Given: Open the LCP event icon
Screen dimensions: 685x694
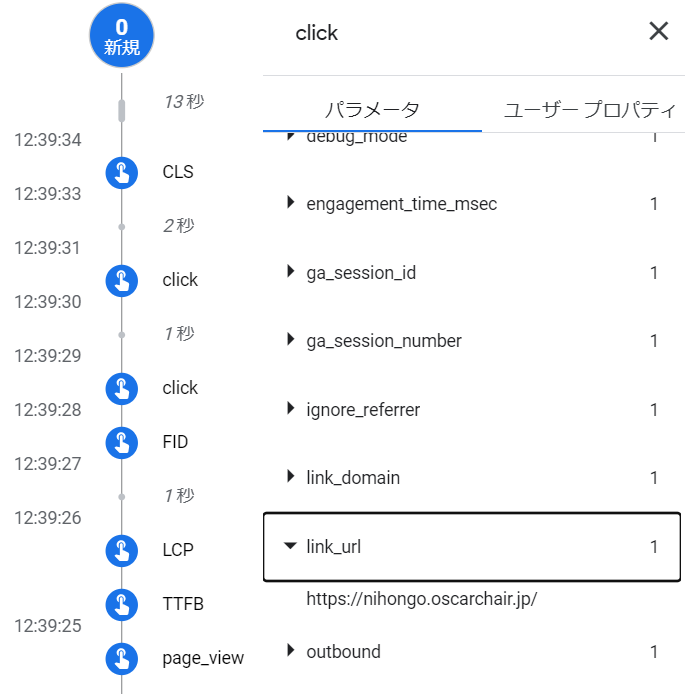Looking at the screenshot, I should point(121,550).
